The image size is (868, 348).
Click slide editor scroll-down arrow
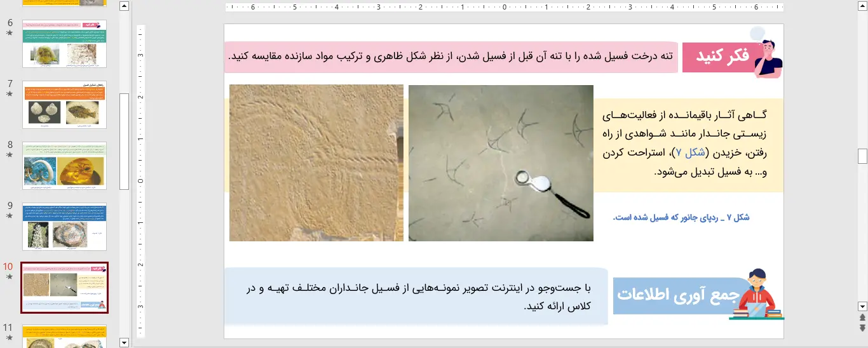(x=862, y=305)
